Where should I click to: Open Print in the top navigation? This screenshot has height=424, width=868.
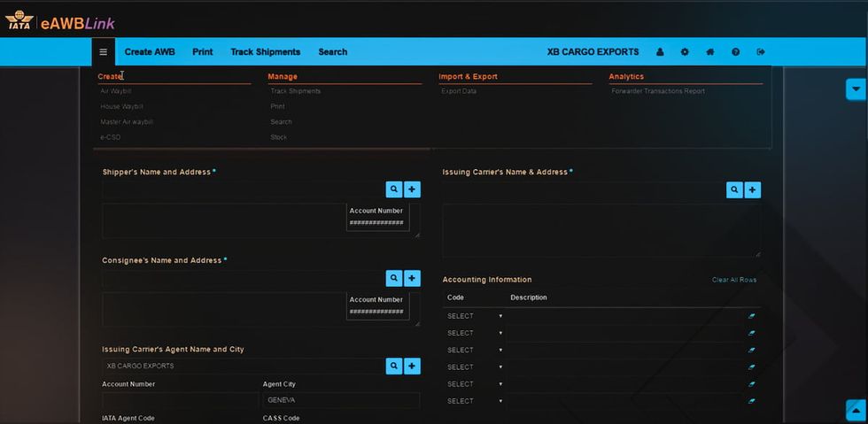(x=203, y=52)
